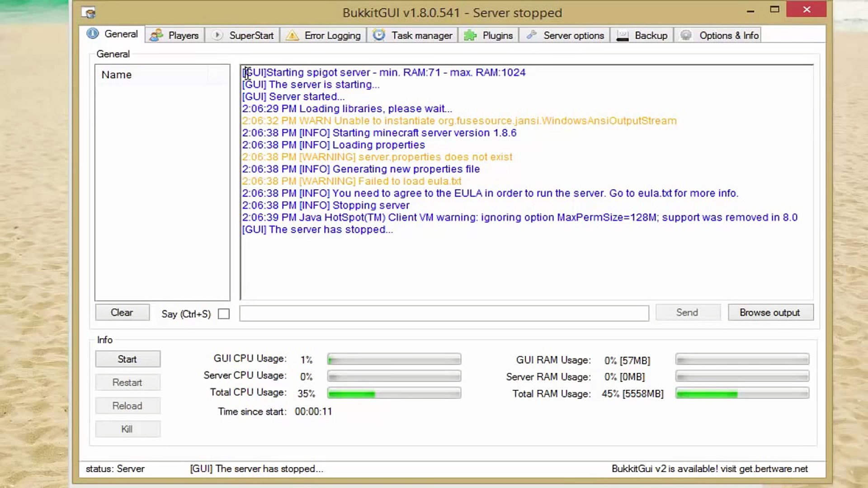The width and height of the screenshot is (868, 488).
Task: Click the Error Logging warning triangle icon
Action: point(292,35)
